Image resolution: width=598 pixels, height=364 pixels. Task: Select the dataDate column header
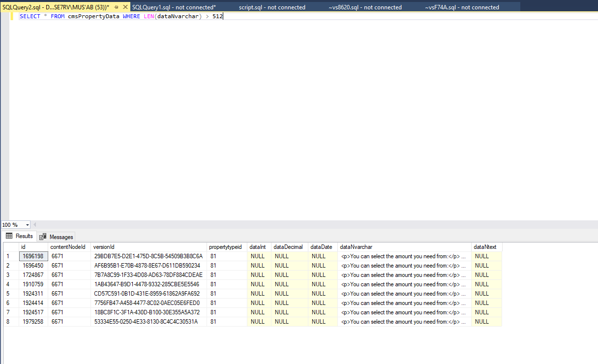(323, 247)
